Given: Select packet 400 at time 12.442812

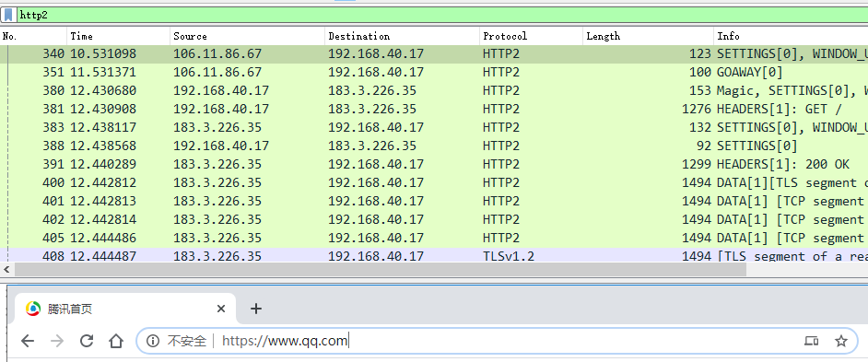Looking at the screenshot, I should coord(434,182).
